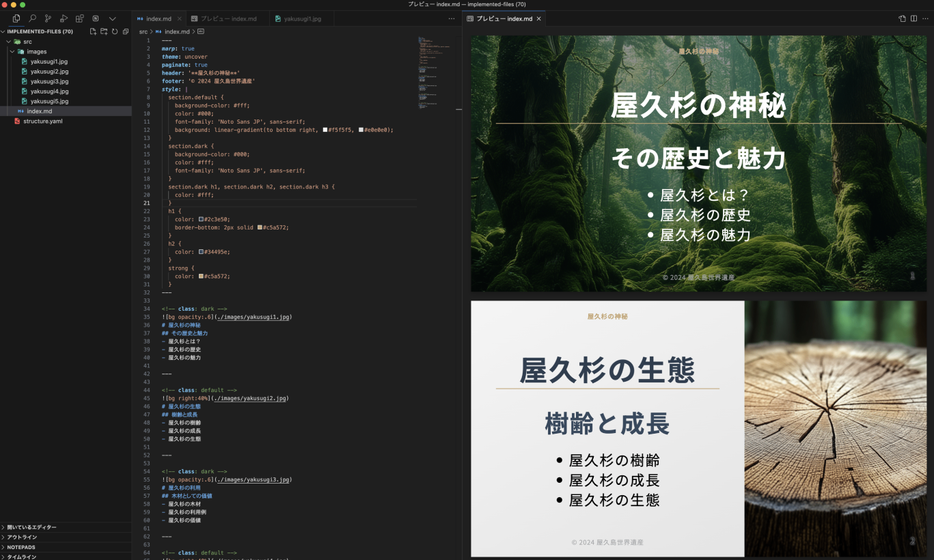This screenshot has width=934, height=560.
Task: Collapse the IMPLEMENTED-FILES (70) root section
Action: [x=41, y=31]
